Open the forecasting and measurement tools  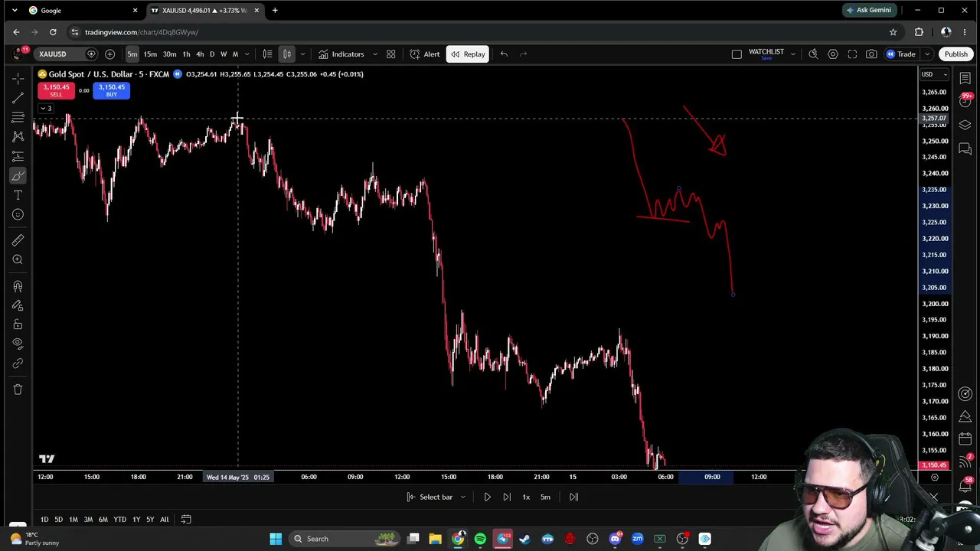[18, 156]
